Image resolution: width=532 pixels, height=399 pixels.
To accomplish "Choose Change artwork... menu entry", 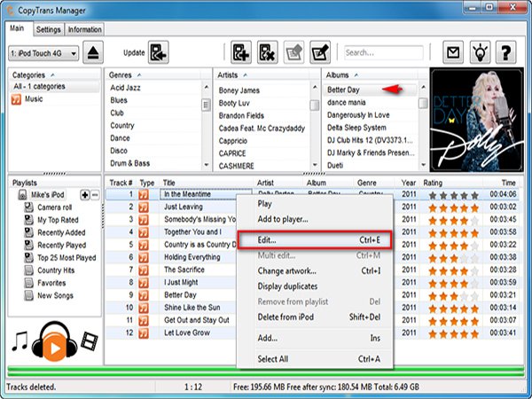I will (x=315, y=270).
